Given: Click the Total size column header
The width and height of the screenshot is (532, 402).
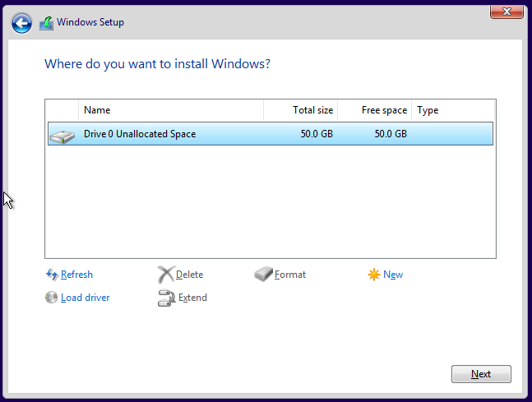Looking at the screenshot, I should 300,110.
